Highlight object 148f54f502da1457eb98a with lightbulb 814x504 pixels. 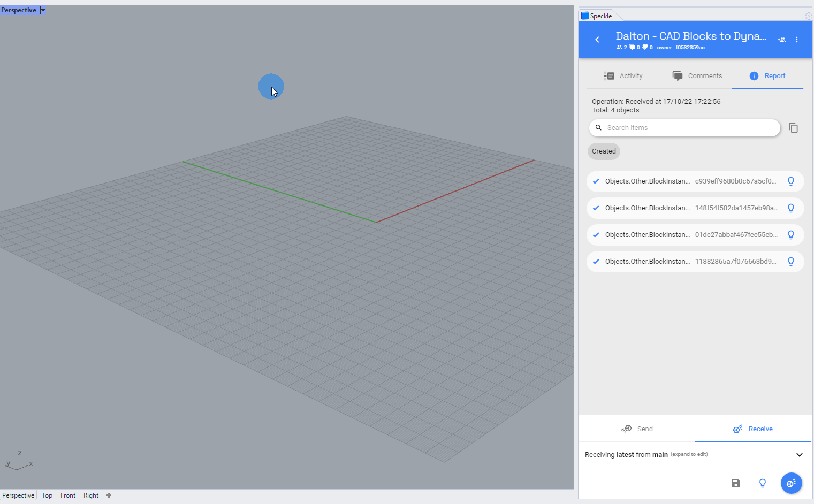pyautogui.click(x=791, y=208)
